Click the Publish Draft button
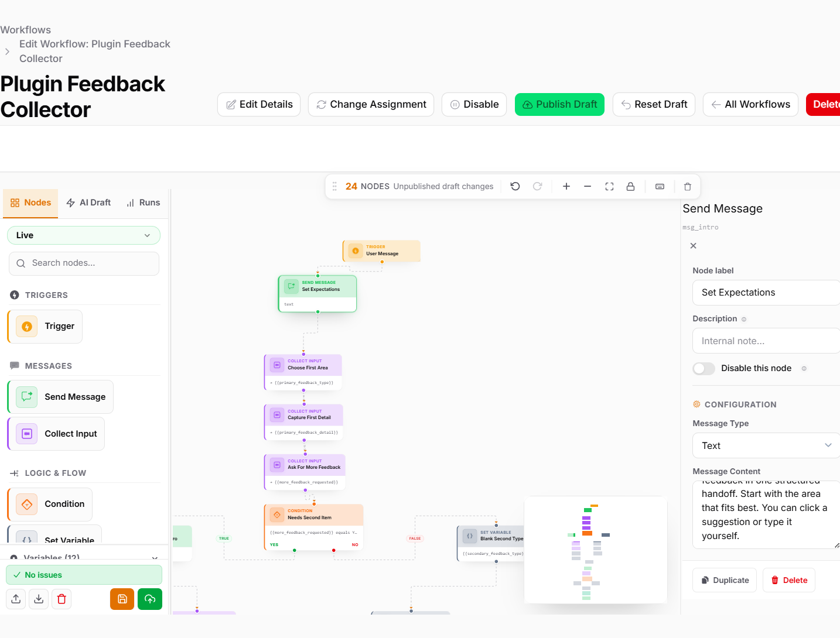The width and height of the screenshot is (840, 638). [x=559, y=104]
